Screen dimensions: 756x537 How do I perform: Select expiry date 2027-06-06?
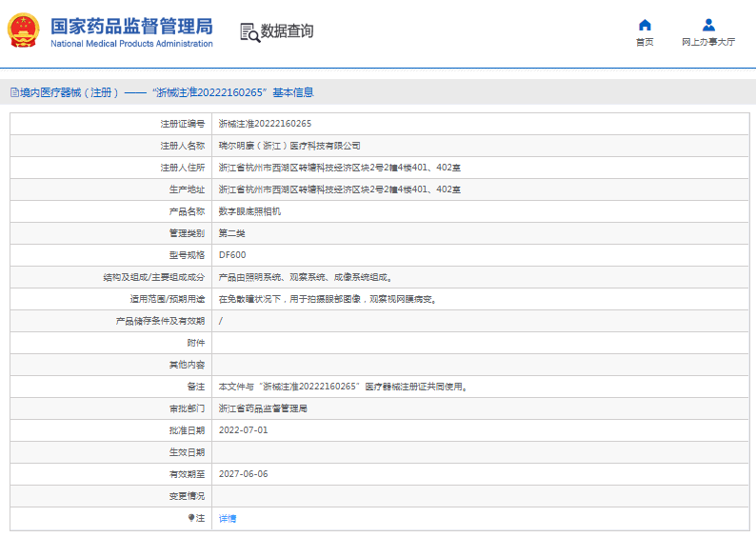[x=244, y=474]
